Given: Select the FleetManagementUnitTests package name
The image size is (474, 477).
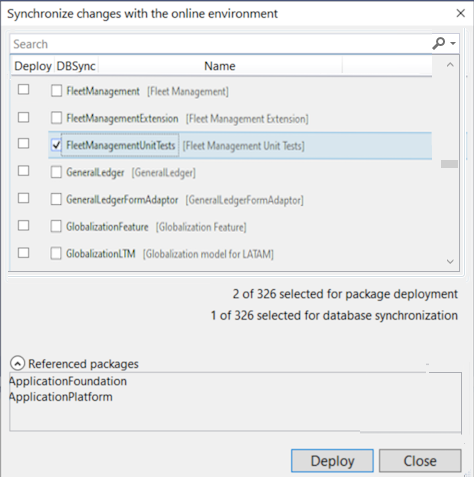Looking at the screenshot, I should [x=120, y=145].
